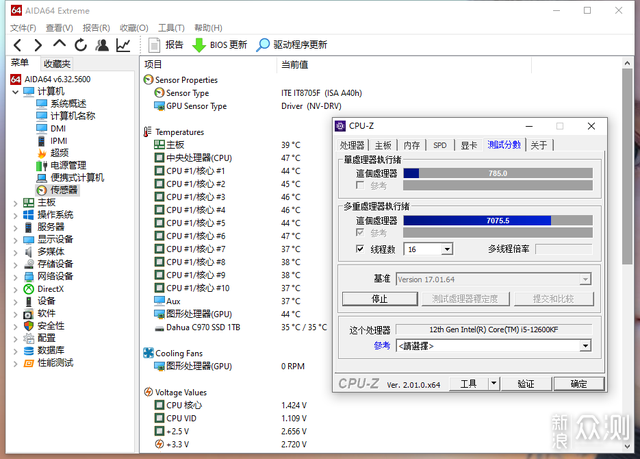Viewport: 640px width, 459px height.
Task: Click the 项目 column header
Action: click(153, 64)
